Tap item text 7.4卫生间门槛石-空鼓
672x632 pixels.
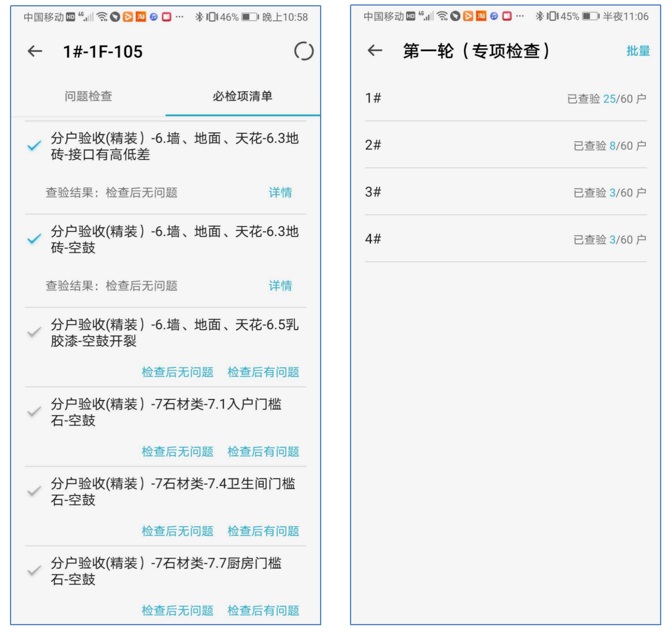[173, 492]
